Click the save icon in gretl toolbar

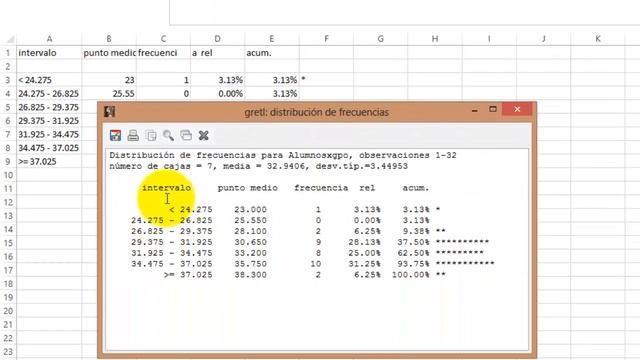coord(116,135)
